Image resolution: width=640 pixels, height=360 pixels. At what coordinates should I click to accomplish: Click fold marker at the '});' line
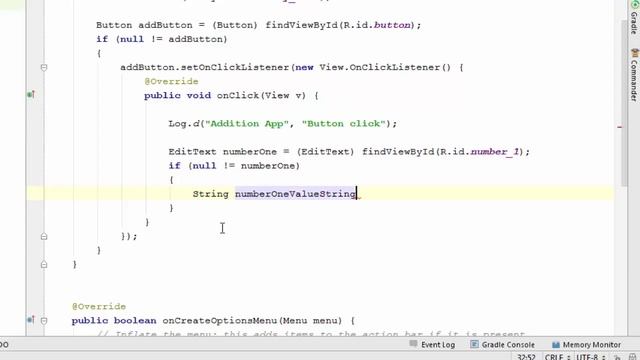coord(44,236)
